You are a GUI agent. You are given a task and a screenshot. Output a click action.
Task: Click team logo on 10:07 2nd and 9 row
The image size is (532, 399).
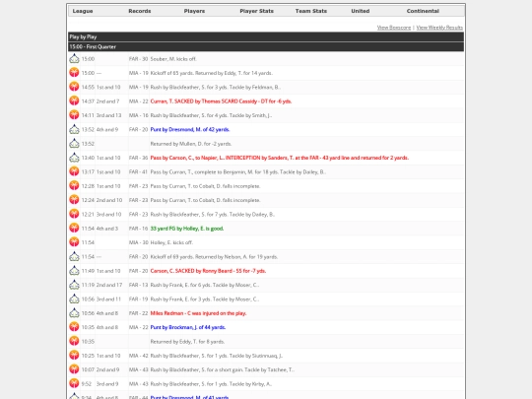(x=74, y=369)
